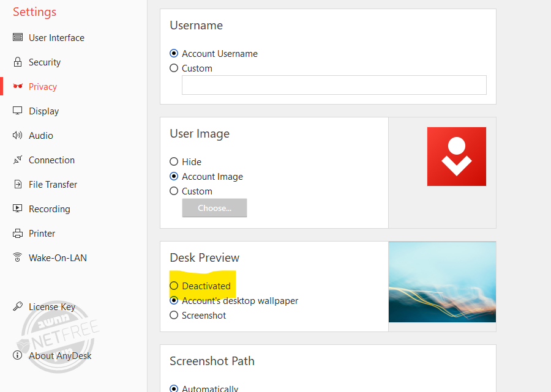Select Screenshot for Desk Preview
The width and height of the screenshot is (551, 392).
point(174,316)
